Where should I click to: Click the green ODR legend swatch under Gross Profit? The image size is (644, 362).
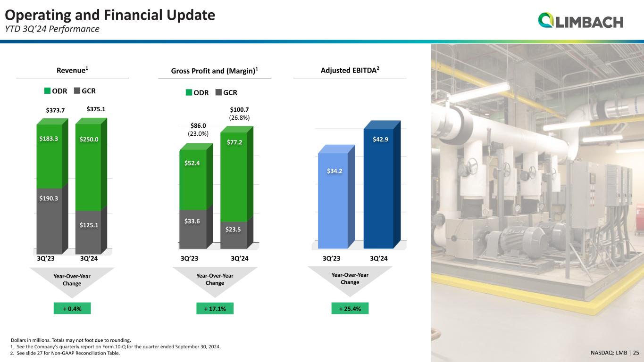coord(189,93)
